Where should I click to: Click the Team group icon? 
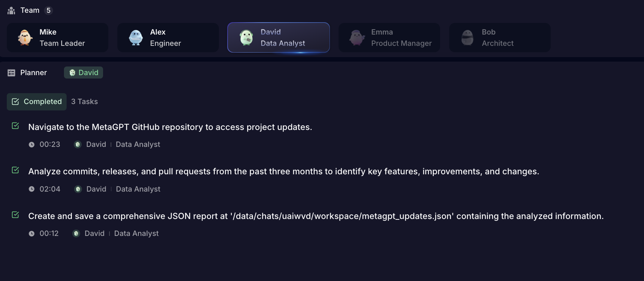[x=11, y=11]
